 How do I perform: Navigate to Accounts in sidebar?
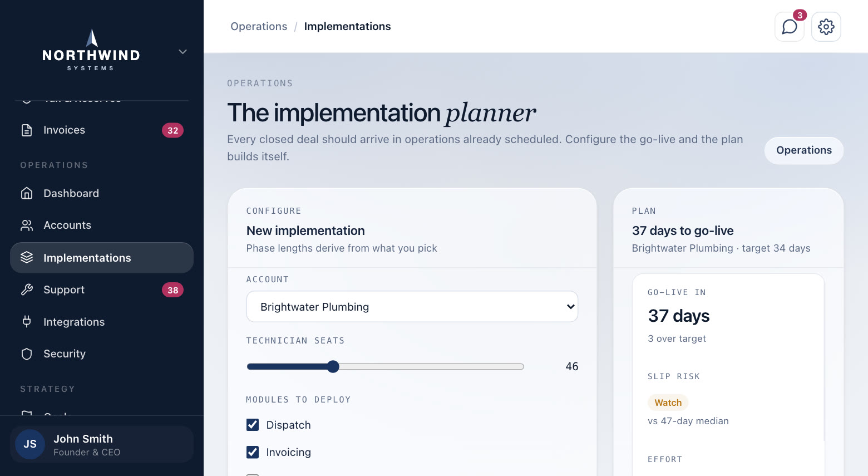point(102,225)
